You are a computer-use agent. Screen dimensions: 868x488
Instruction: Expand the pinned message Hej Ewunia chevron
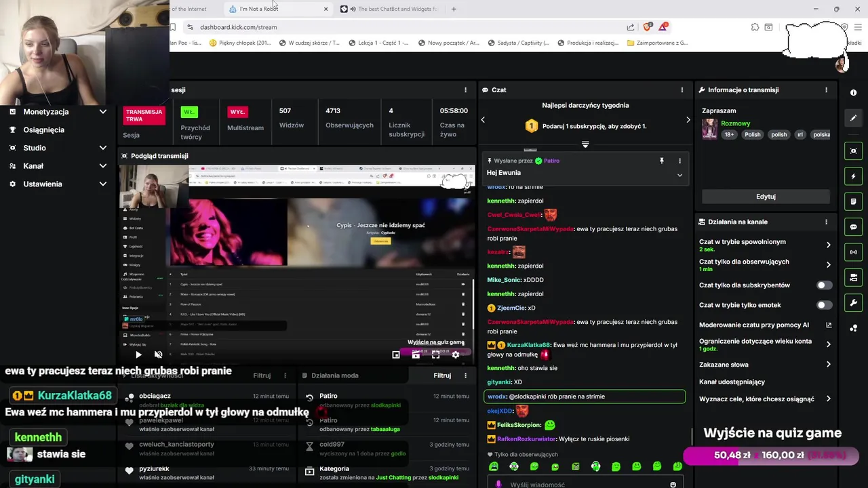pyautogui.click(x=679, y=175)
